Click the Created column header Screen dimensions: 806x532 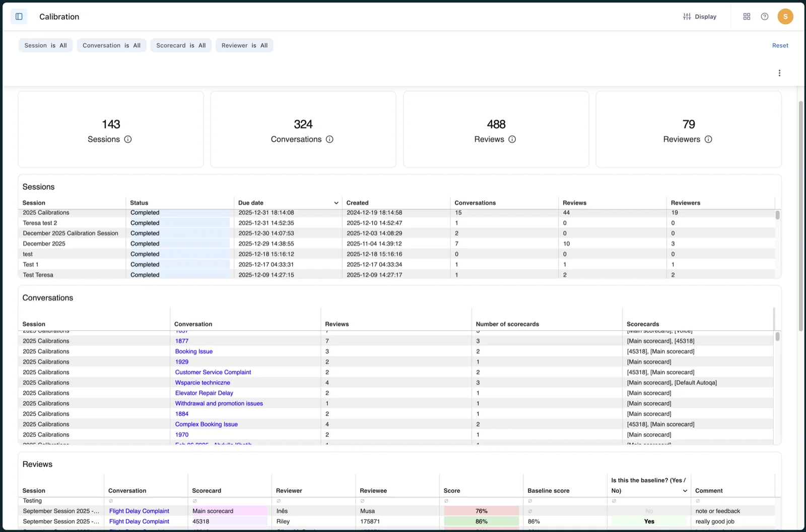pyautogui.click(x=358, y=203)
